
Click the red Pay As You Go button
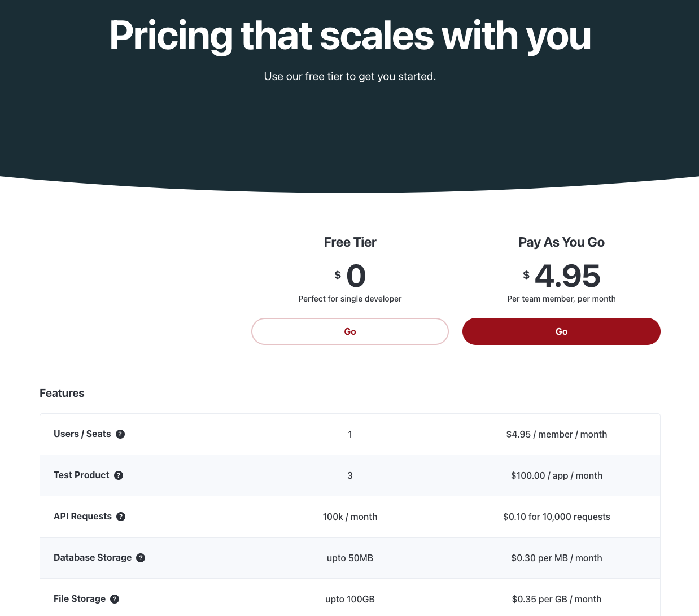click(561, 331)
